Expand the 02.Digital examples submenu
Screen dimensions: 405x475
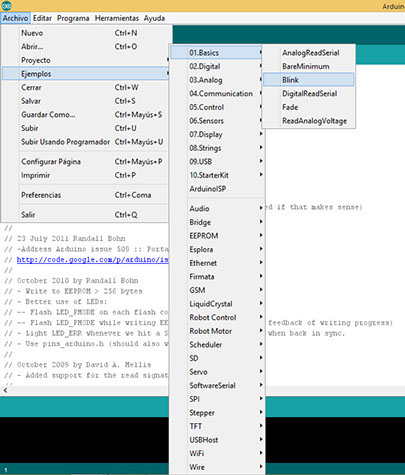pyautogui.click(x=217, y=66)
